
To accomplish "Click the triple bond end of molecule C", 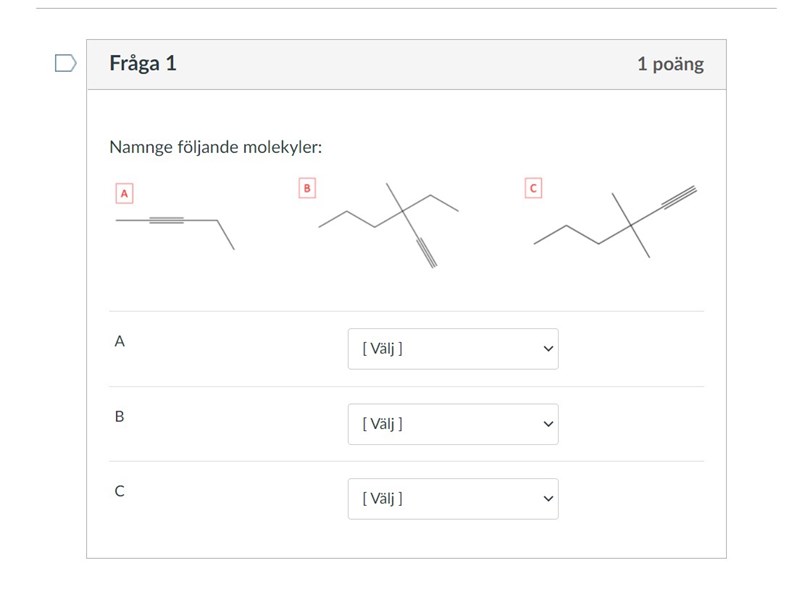I will pos(679,197).
